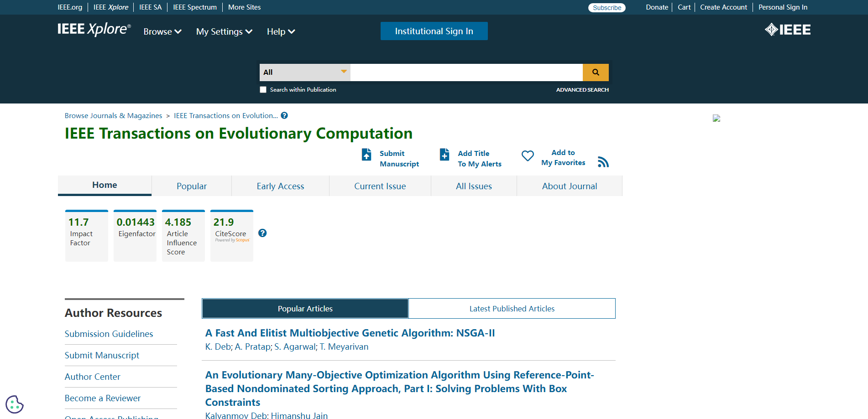Image resolution: width=868 pixels, height=419 pixels.
Task: Open the About Journal tab
Action: (x=570, y=186)
